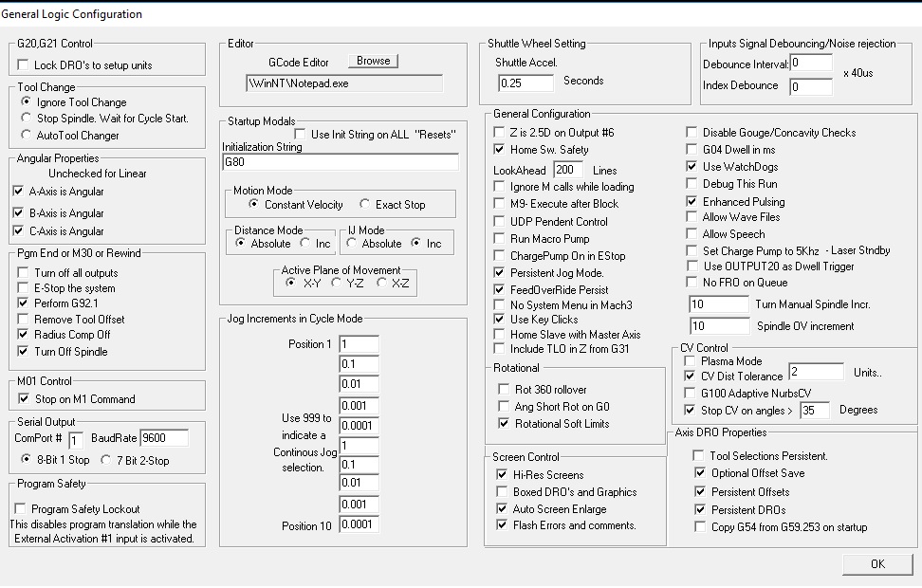Toggle Rotational Soft Limits
This screenshot has height=588, width=922.
click(504, 423)
